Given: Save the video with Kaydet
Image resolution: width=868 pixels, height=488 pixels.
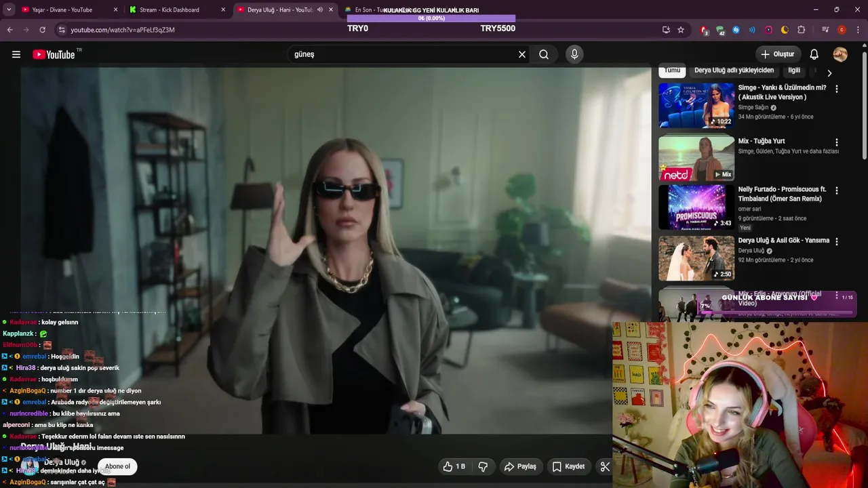Looking at the screenshot, I should point(568,466).
